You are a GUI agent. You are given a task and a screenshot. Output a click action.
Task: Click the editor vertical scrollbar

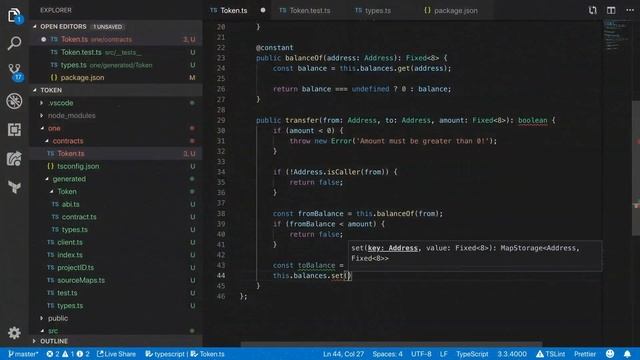636,168
